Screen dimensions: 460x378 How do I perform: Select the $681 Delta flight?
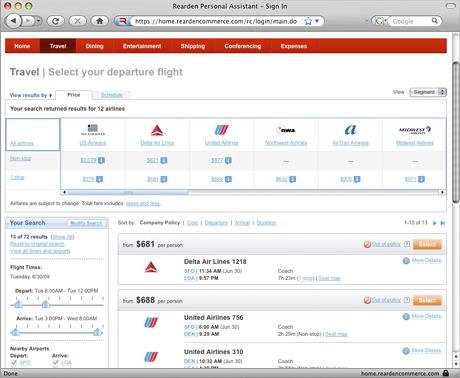point(427,244)
